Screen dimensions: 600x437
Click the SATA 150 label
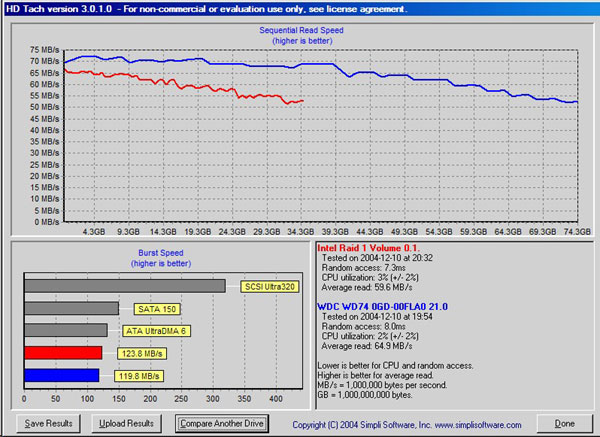(157, 309)
